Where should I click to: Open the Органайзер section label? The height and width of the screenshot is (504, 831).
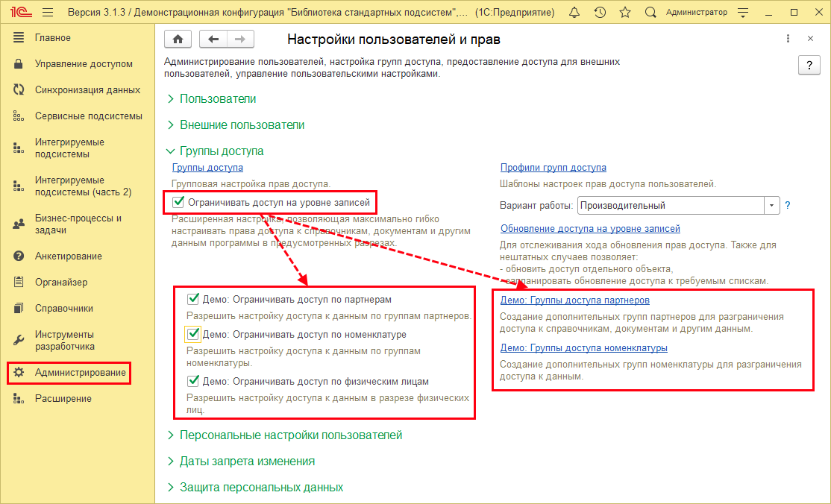click(61, 282)
